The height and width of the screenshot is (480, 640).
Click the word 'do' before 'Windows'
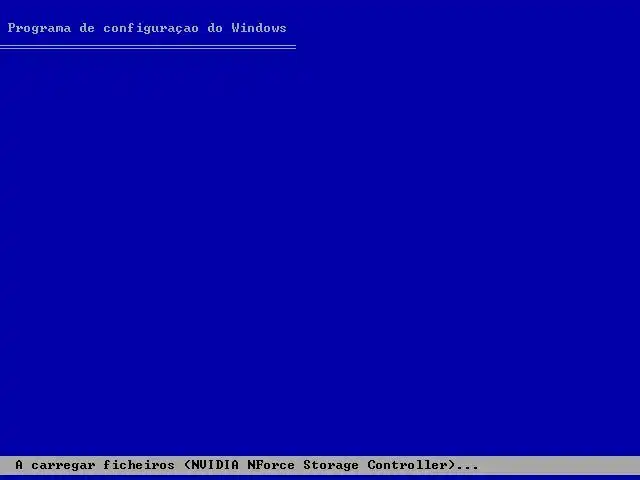(x=215, y=28)
